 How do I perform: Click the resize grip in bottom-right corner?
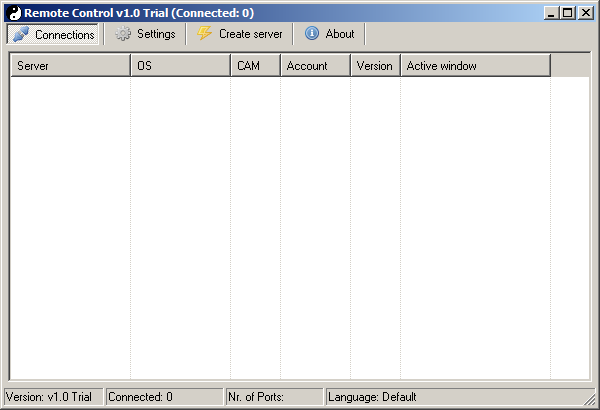(x=592, y=402)
